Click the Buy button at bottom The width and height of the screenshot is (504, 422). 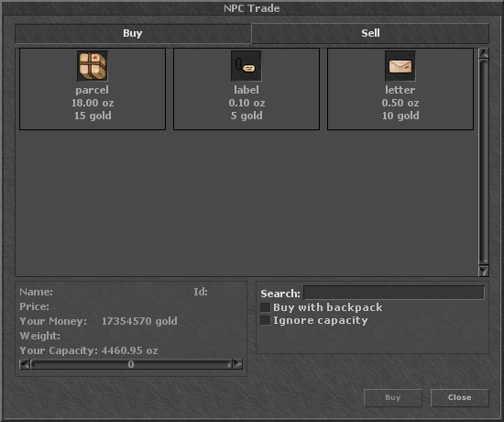[x=393, y=398]
